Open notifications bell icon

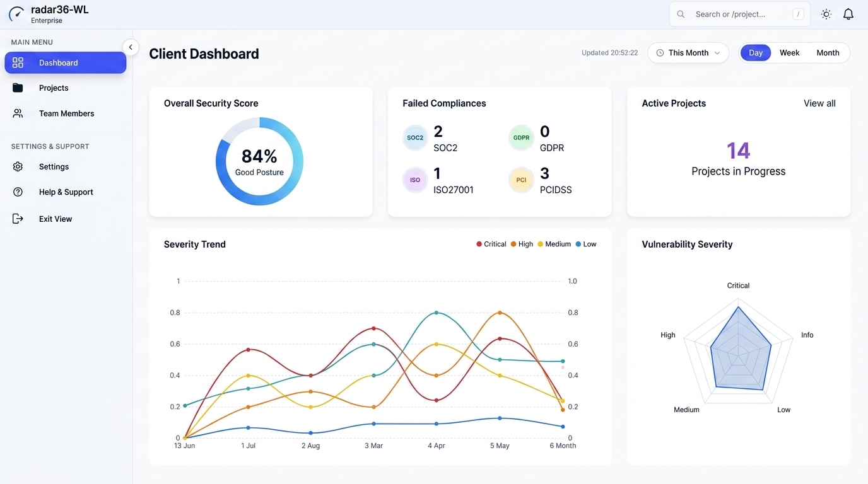click(x=848, y=14)
